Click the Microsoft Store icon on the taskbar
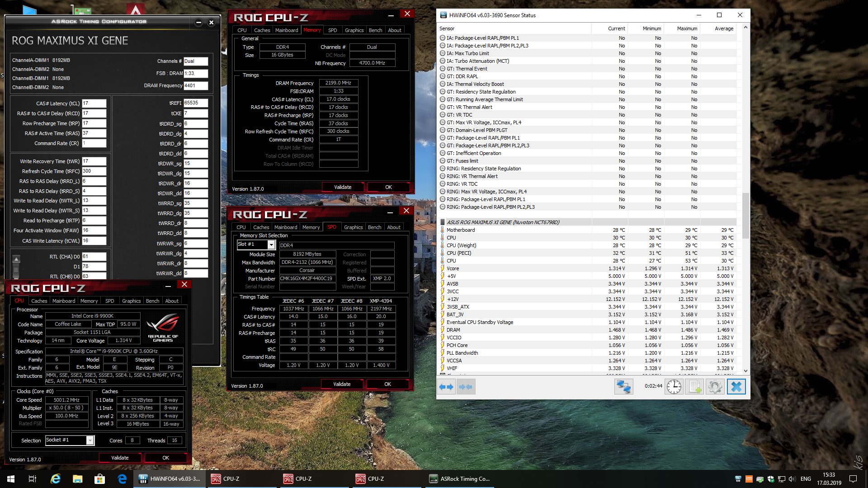The height and width of the screenshot is (488, 868). click(99, 479)
